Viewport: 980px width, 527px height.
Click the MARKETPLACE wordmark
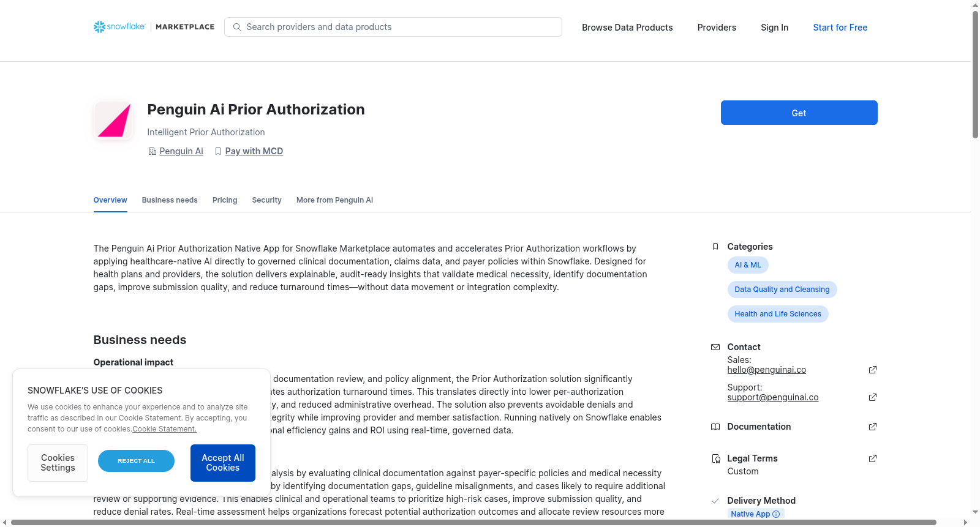pos(185,27)
